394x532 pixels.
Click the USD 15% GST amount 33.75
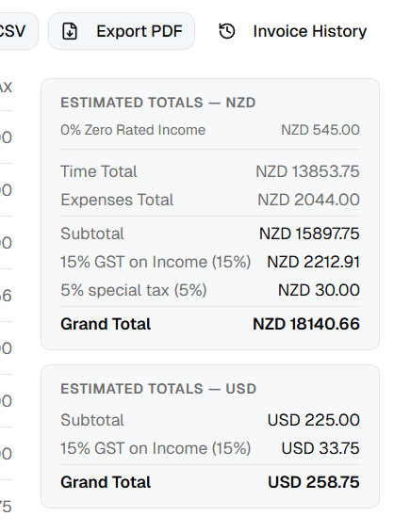point(320,448)
